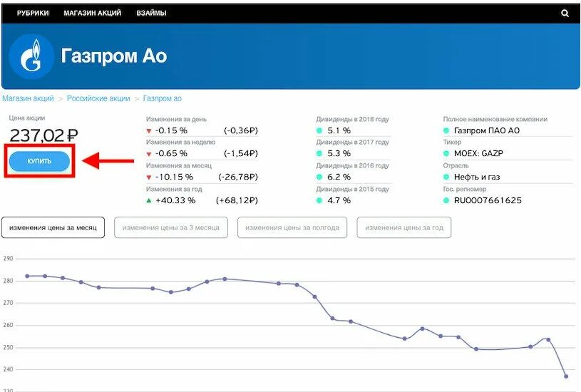This screenshot has height=392, width=581.
Task: Click the 2018 dividend value 5.1 %
Action: pyautogui.click(x=339, y=130)
